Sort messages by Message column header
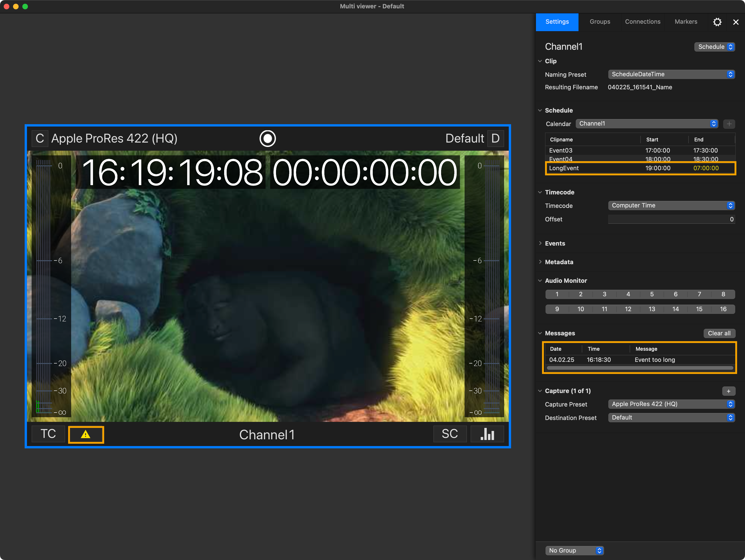 (x=683, y=349)
